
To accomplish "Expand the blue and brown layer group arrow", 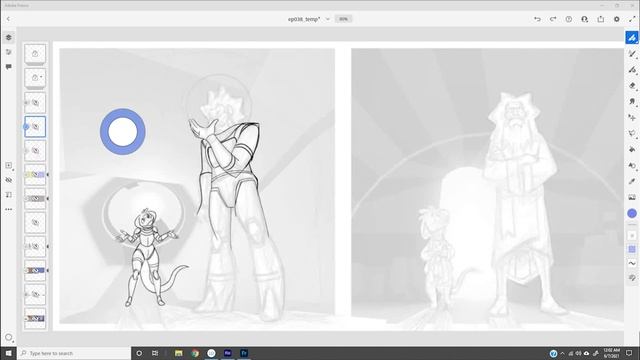I will [x=48, y=271].
